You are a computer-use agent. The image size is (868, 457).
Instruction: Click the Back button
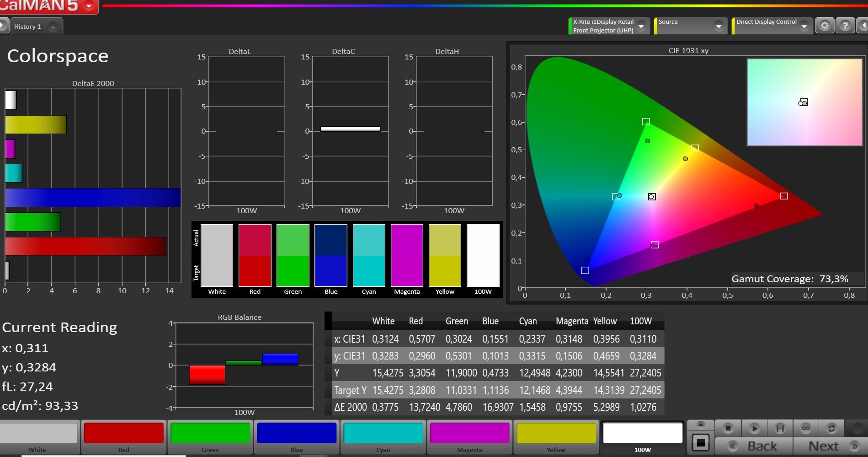(x=753, y=446)
